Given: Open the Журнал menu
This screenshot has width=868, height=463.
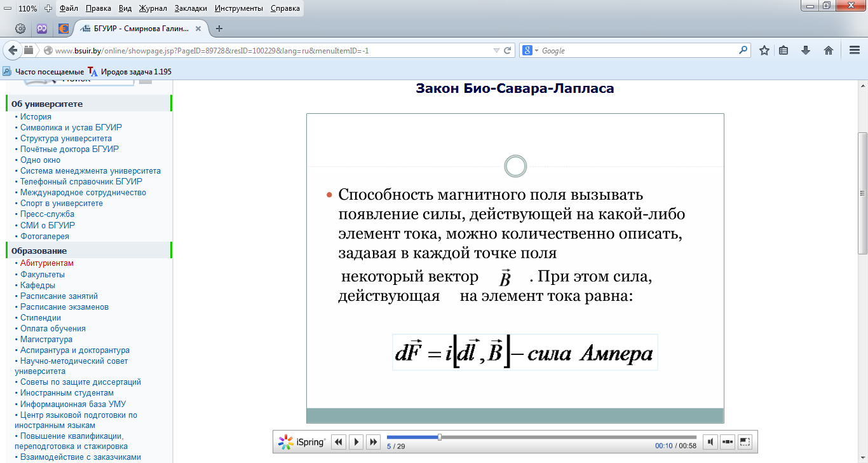Looking at the screenshot, I should 153,9.
